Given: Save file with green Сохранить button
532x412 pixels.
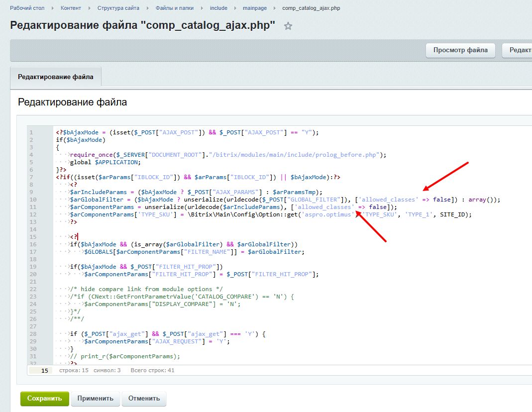Looking at the screenshot, I should pos(44,399).
